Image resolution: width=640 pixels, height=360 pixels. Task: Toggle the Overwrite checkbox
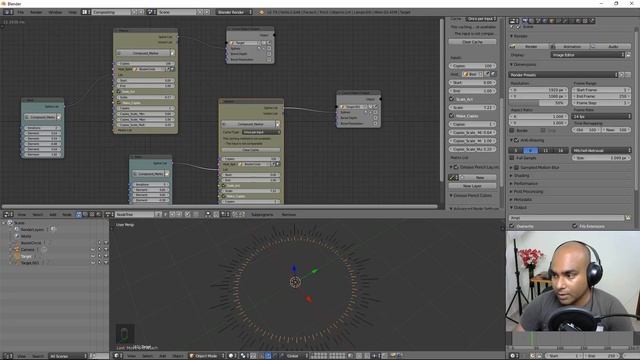(x=512, y=226)
